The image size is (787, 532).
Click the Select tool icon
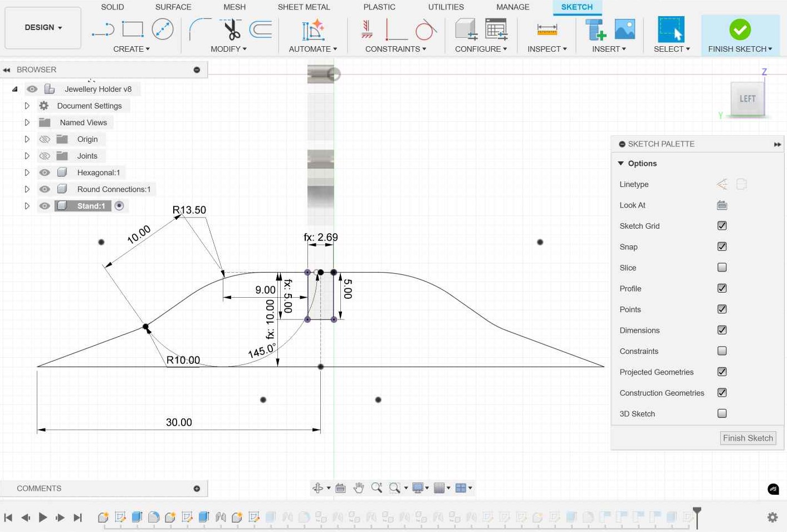click(671, 29)
